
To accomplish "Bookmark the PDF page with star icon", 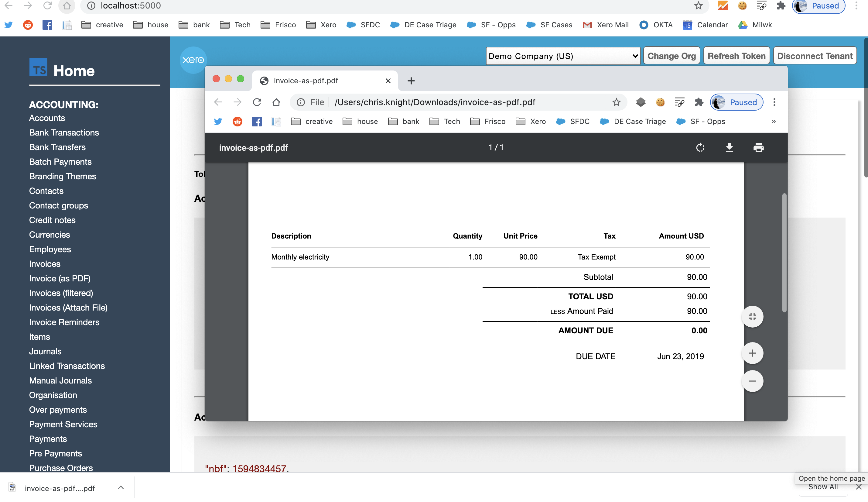I will click(x=616, y=102).
